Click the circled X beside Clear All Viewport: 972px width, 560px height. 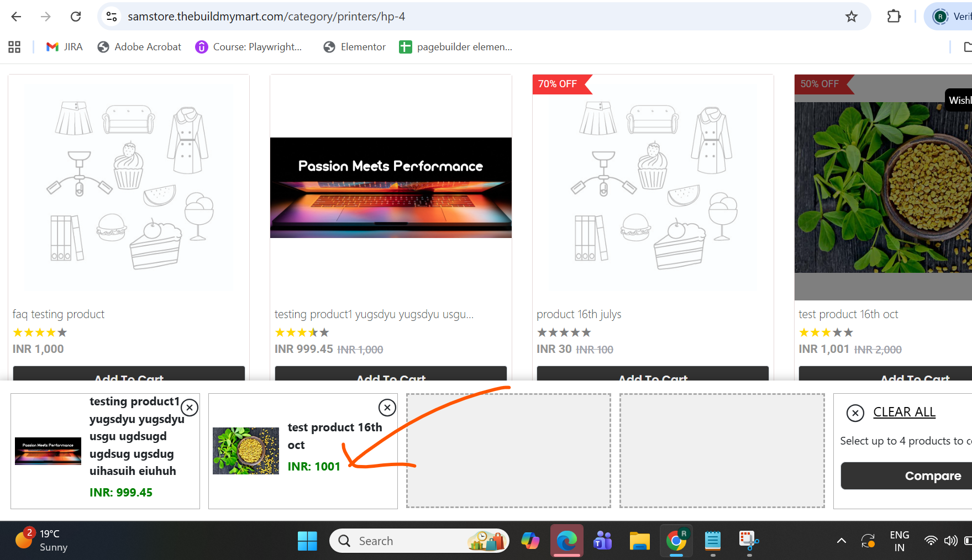[x=855, y=413]
